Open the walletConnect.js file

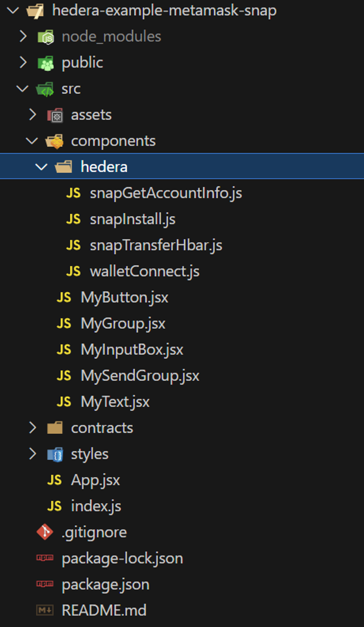tap(144, 271)
